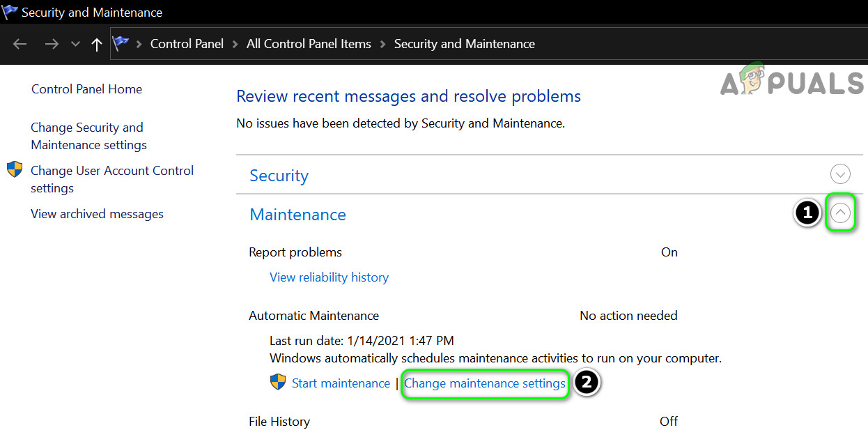Click the Forward navigation arrow
868x437 pixels.
[52, 44]
